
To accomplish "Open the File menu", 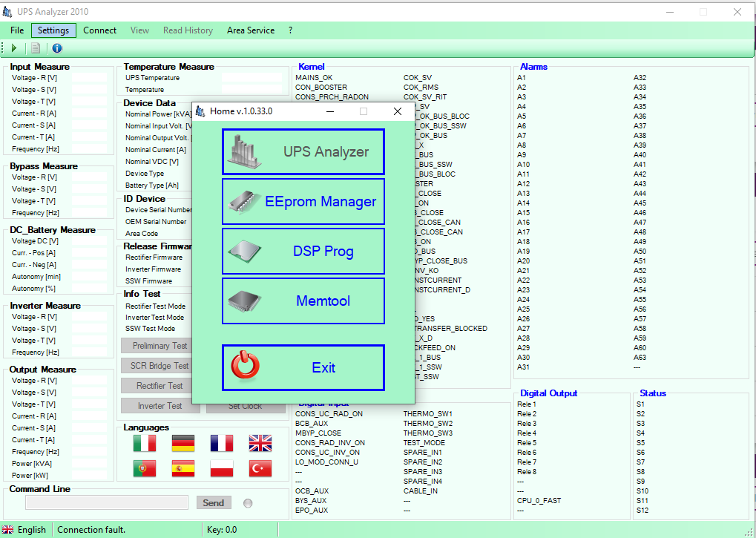I will [x=17, y=30].
